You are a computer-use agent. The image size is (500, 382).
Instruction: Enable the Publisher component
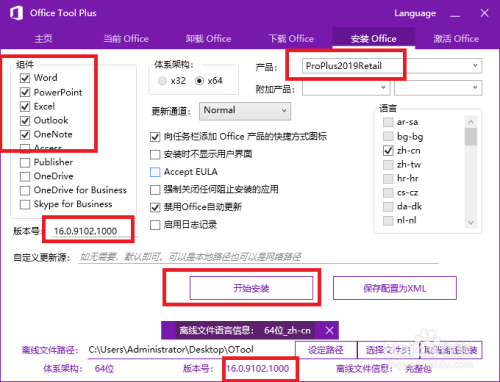pyautogui.click(x=25, y=162)
